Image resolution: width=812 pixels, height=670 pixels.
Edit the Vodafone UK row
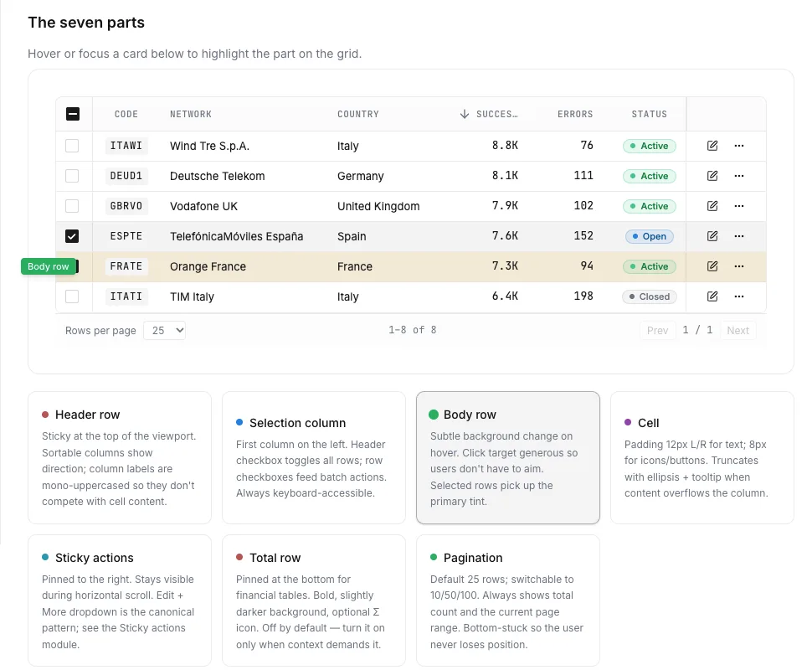[712, 206]
